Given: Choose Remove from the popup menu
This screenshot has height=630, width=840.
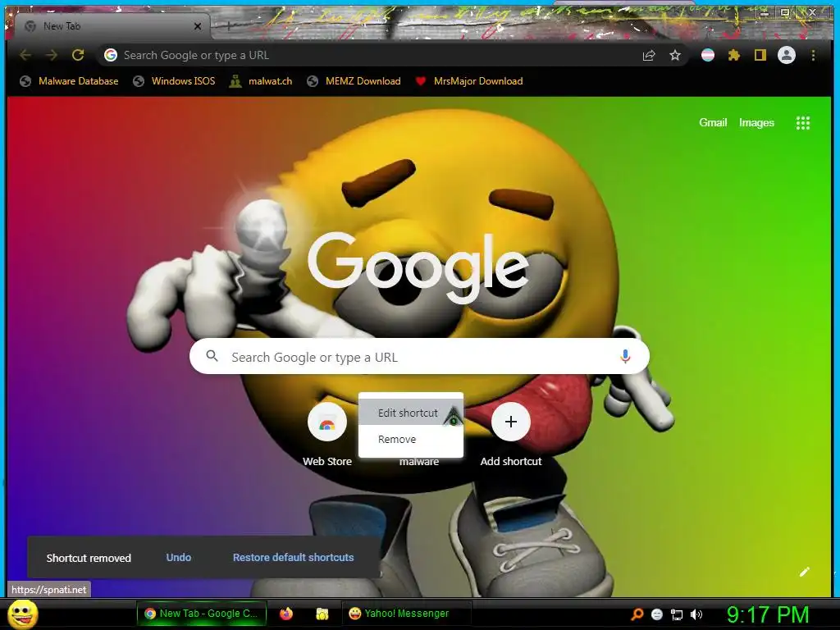Looking at the screenshot, I should pos(410,440).
